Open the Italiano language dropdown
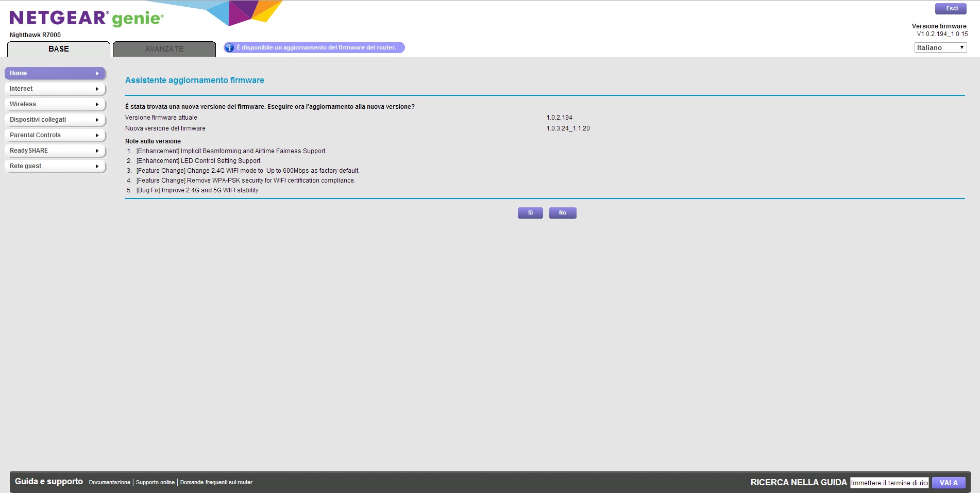This screenshot has width=980, height=493. [x=940, y=47]
